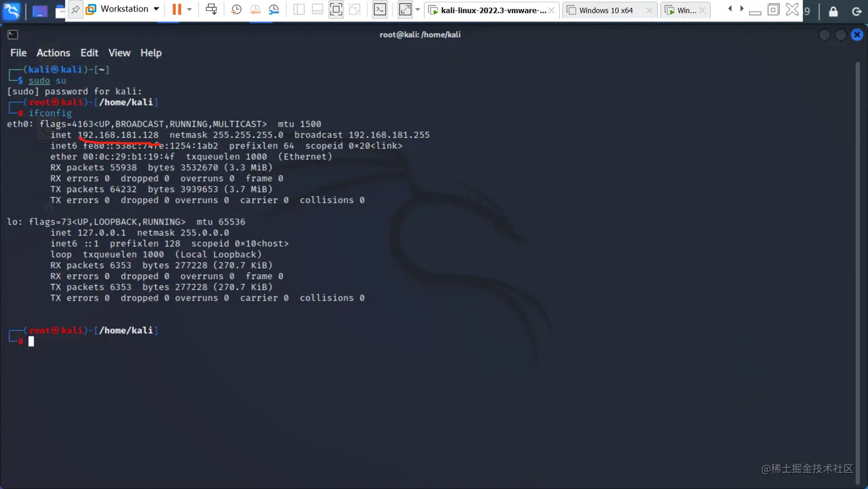The width and height of the screenshot is (868, 489).
Task: Expand the stretch display options arrow
Action: click(417, 9)
